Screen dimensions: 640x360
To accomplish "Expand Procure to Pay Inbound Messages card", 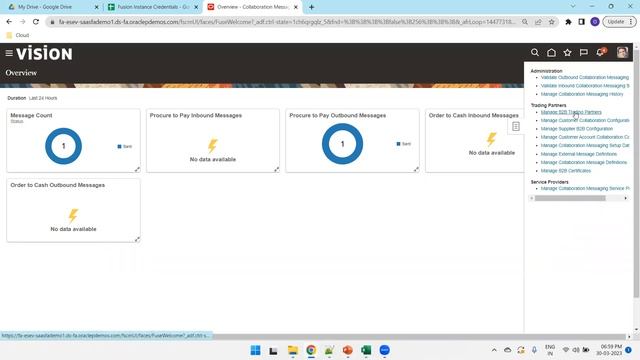I will pyautogui.click(x=277, y=169).
